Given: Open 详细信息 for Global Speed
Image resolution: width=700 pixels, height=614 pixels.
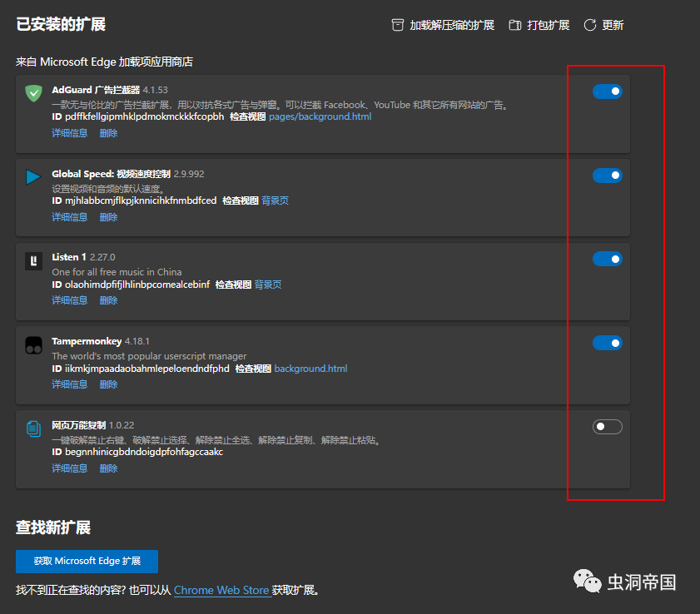Looking at the screenshot, I should 69,217.
